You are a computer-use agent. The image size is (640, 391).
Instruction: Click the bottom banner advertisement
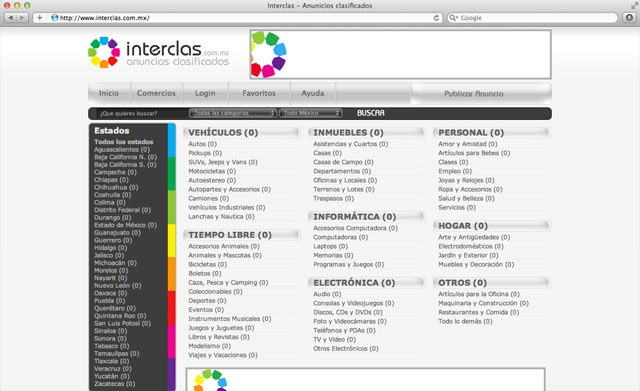pyautogui.click(x=365, y=380)
